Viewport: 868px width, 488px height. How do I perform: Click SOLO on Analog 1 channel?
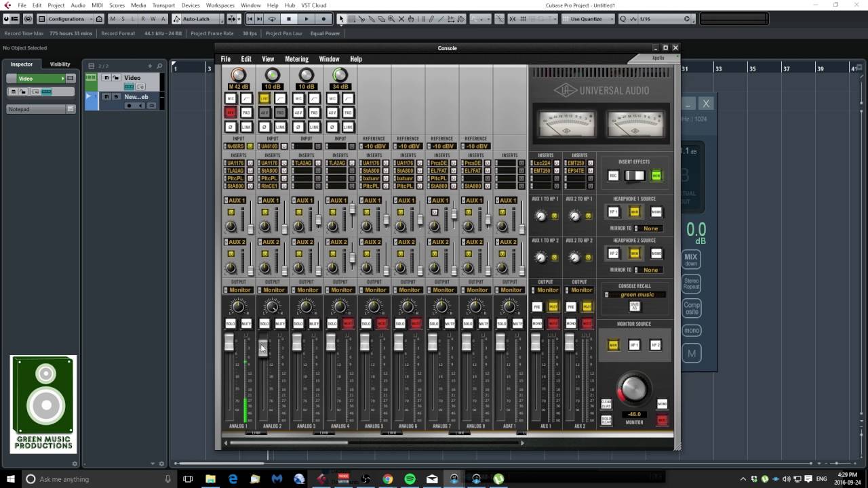coord(231,324)
